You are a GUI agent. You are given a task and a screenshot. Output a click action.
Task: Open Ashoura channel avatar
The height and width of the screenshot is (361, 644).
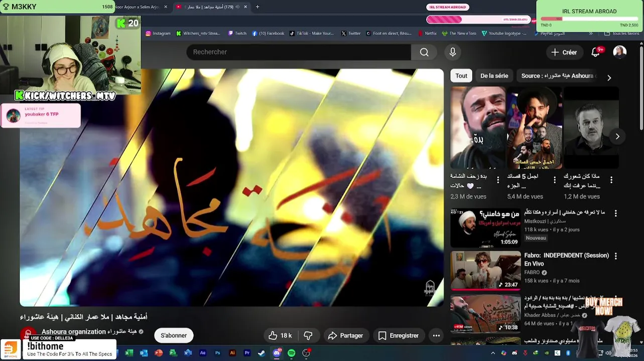(28, 334)
